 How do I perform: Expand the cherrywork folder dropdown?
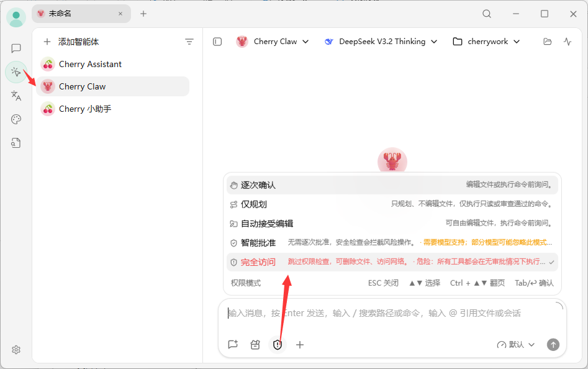(486, 42)
